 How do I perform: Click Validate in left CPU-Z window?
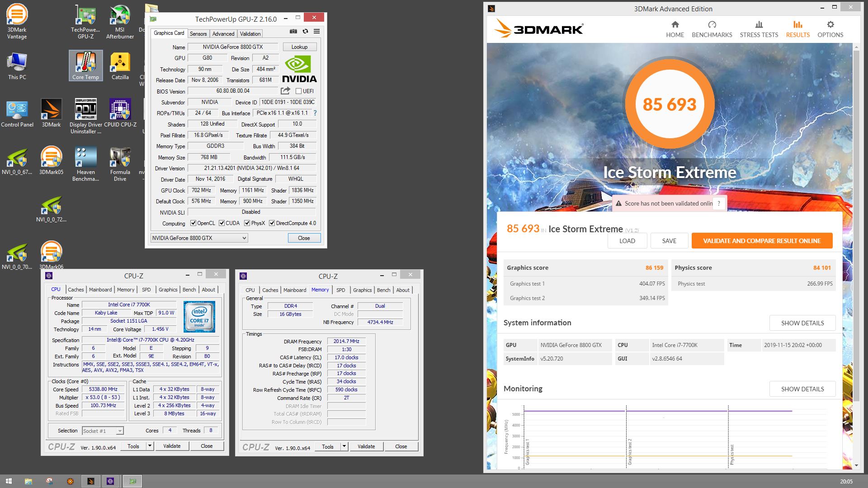(172, 446)
